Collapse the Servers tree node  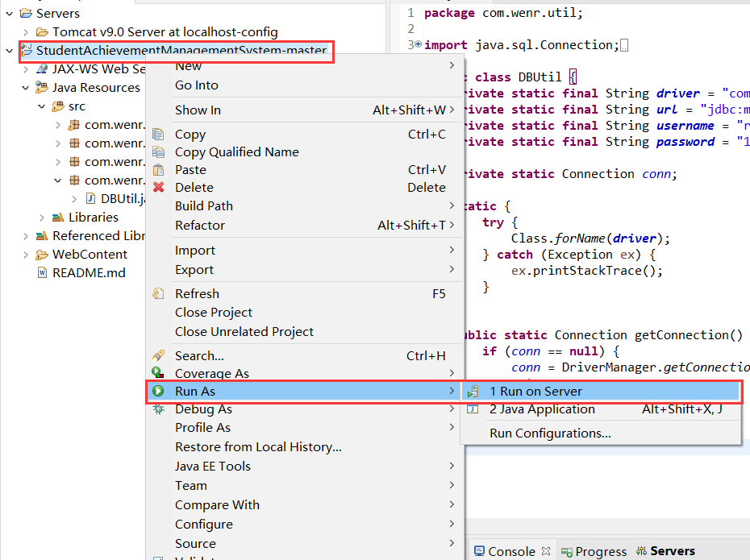tap(10, 14)
